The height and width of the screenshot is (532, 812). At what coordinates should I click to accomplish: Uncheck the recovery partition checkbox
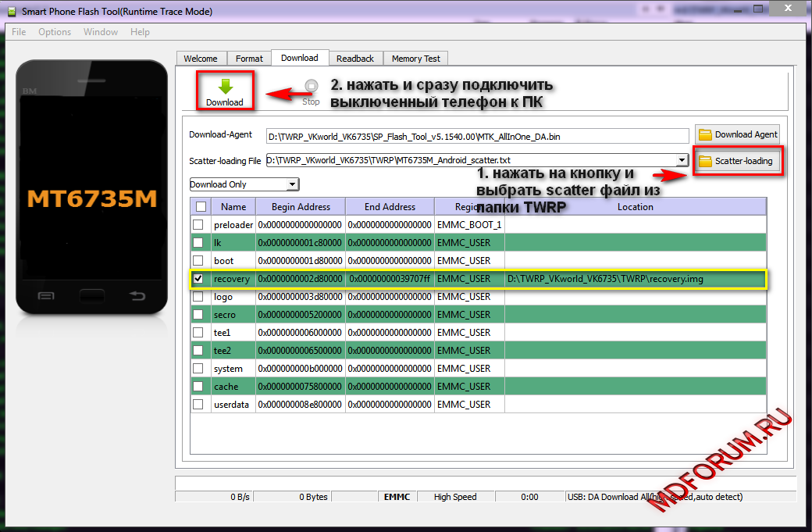coord(198,279)
